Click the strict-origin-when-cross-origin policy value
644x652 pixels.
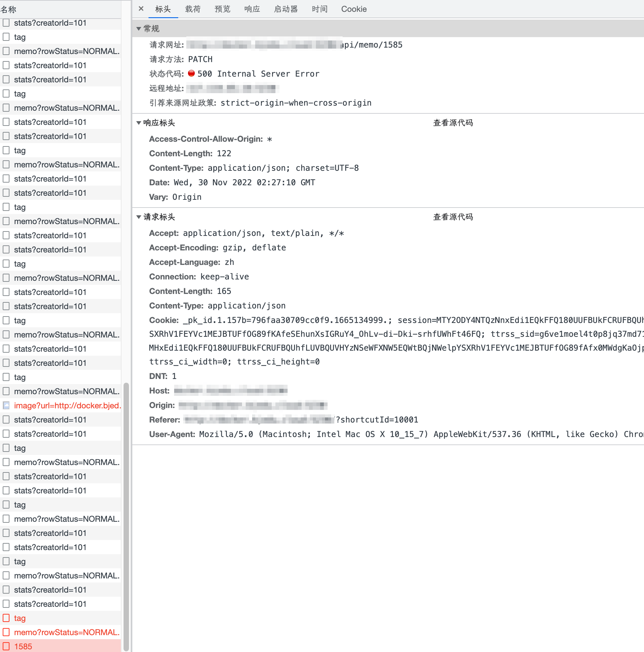(x=296, y=103)
